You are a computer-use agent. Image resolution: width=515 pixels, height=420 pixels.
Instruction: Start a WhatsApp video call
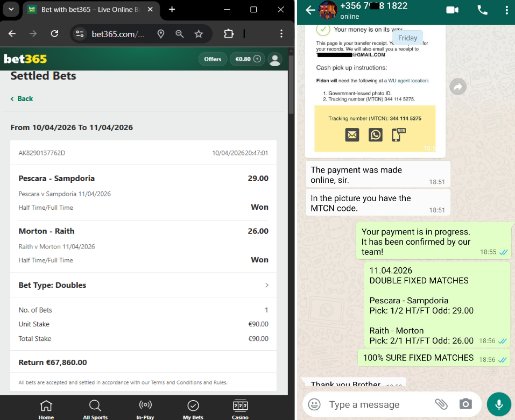[452, 10]
